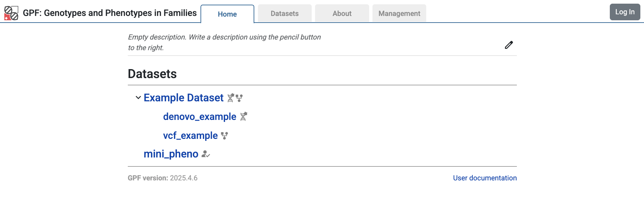Open the mini_pheno dataset
644x198 pixels.
click(x=171, y=154)
